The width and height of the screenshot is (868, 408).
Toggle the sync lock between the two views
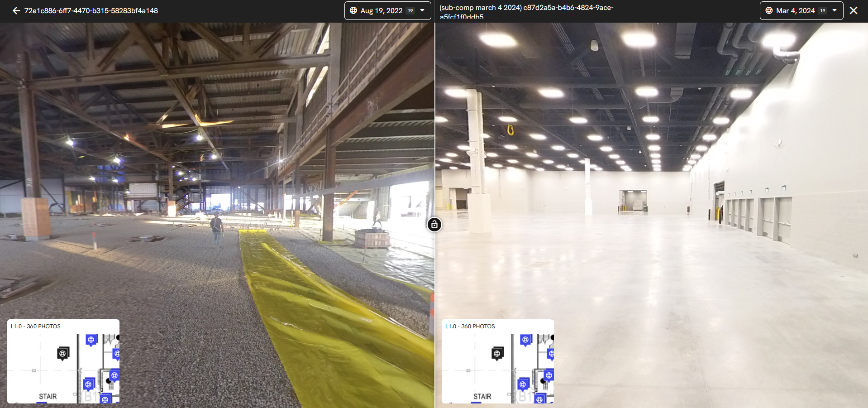click(434, 224)
